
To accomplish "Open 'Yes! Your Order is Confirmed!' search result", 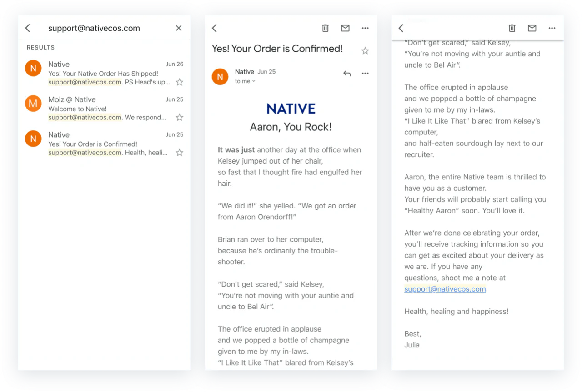I will click(x=104, y=144).
